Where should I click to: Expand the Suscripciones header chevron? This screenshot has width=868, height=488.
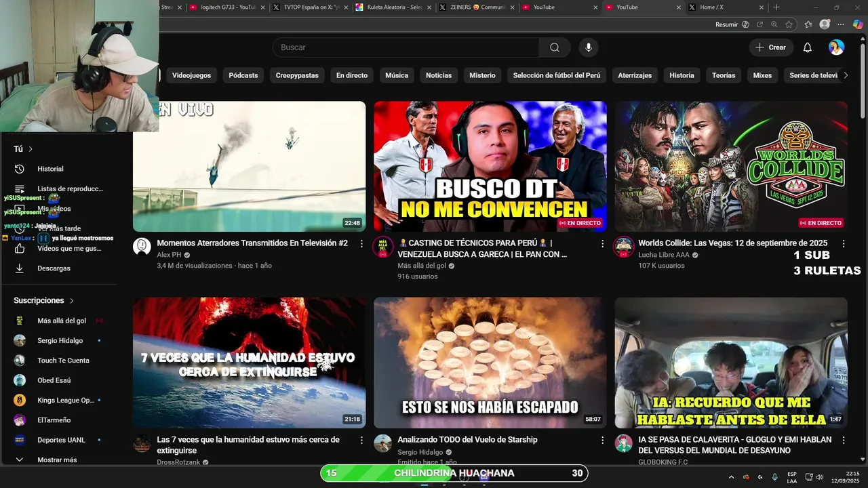click(71, 301)
